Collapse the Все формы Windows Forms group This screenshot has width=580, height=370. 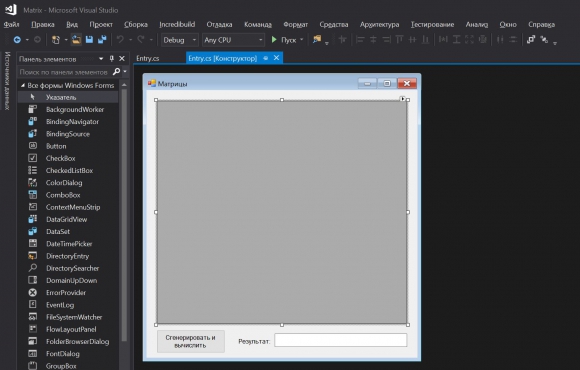[23, 85]
